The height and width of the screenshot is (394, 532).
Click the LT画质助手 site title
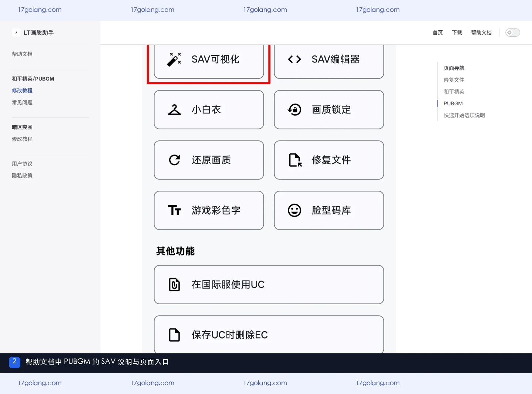coord(39,33)
